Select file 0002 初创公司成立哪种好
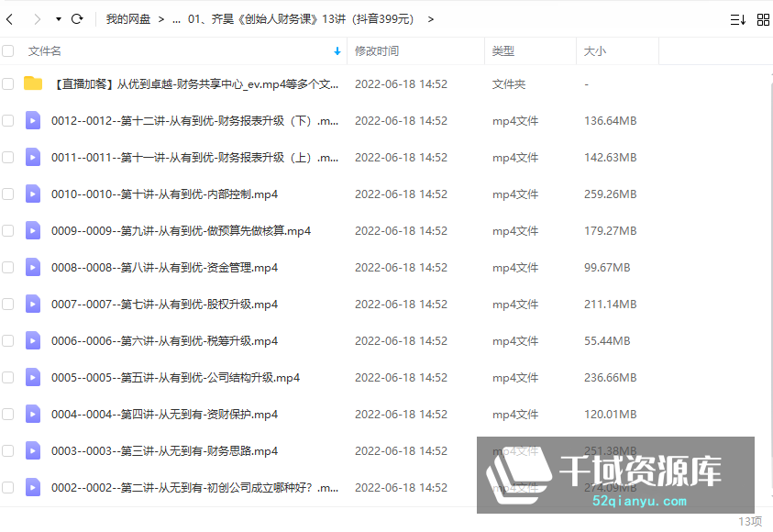 (194, 488)
